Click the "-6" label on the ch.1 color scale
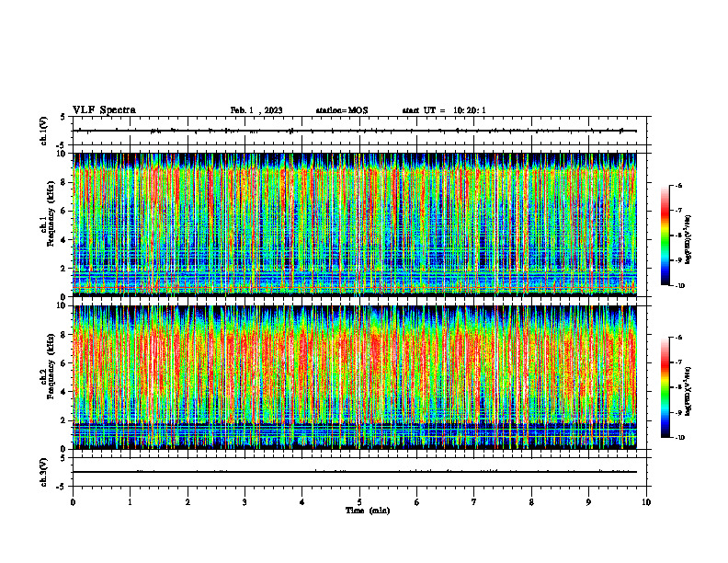Viewport: 728px width, 563px height. (678, 185)
